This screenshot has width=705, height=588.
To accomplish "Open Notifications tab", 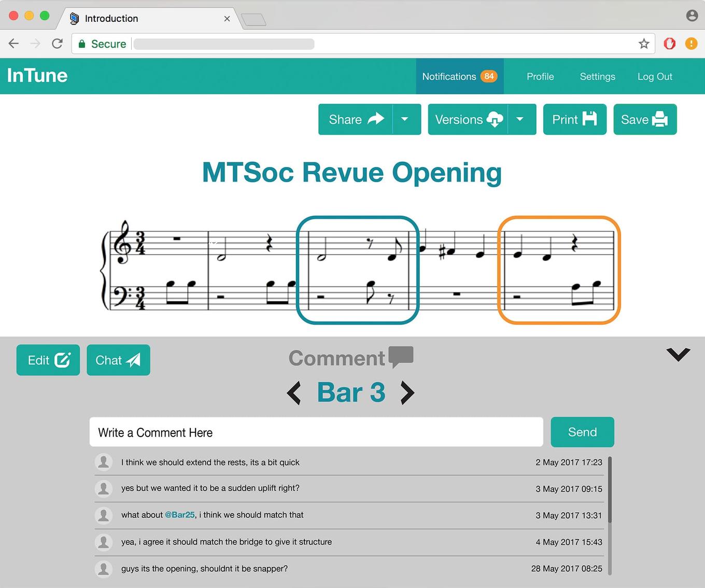I will [459, 77].
